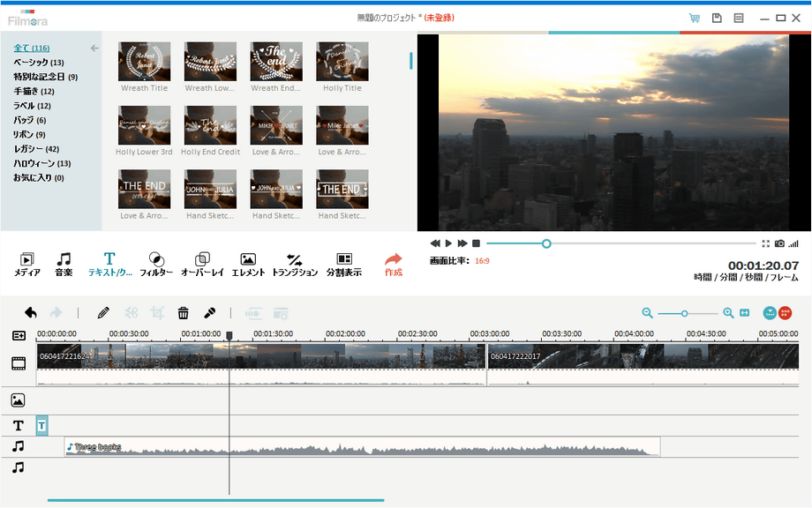812x508 pixels.
Task: Click the timeline zoom in magnifier
Action: click(728, 313)
